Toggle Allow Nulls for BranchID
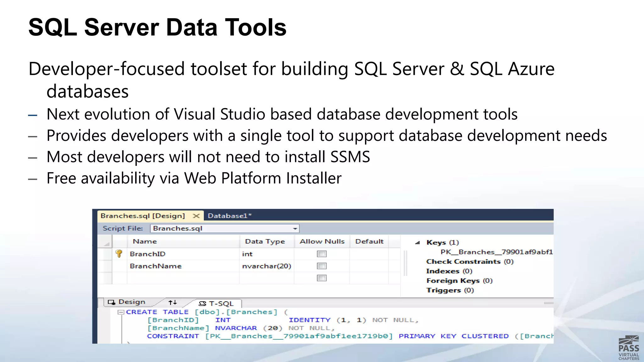Screen dimensions: 644x362 pyautogui.click(x=322, y=254)
